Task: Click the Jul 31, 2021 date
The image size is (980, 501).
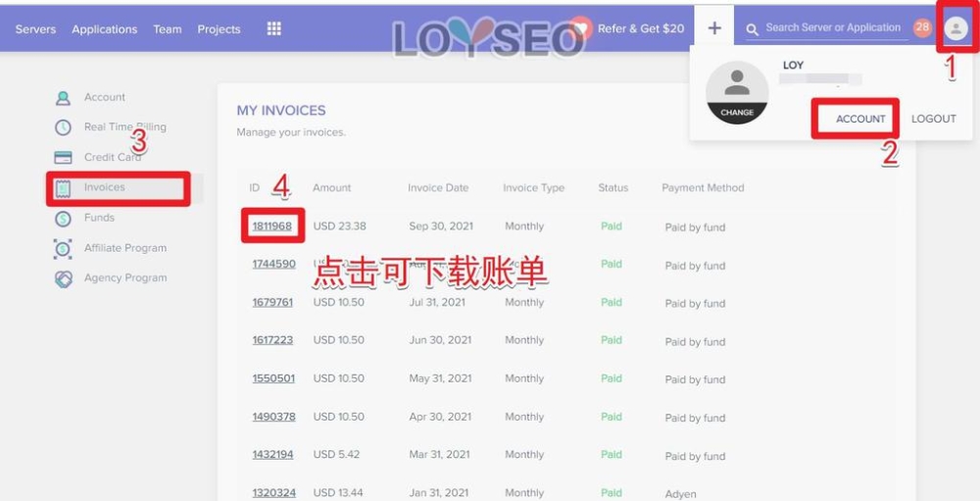Action: click(437, 302)
